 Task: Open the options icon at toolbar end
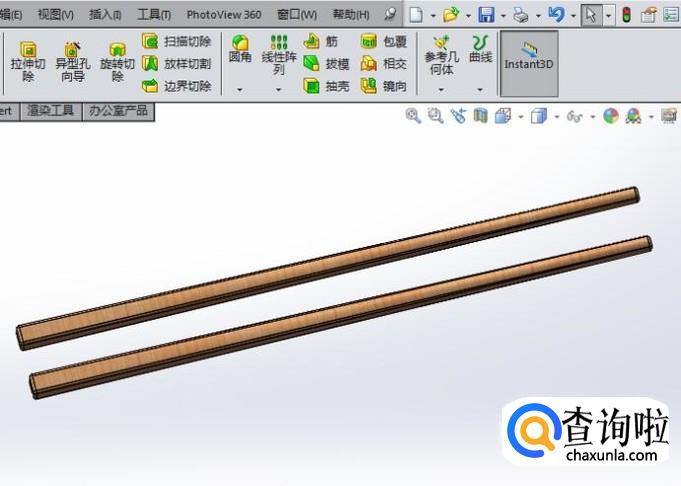tap(672, 15)
